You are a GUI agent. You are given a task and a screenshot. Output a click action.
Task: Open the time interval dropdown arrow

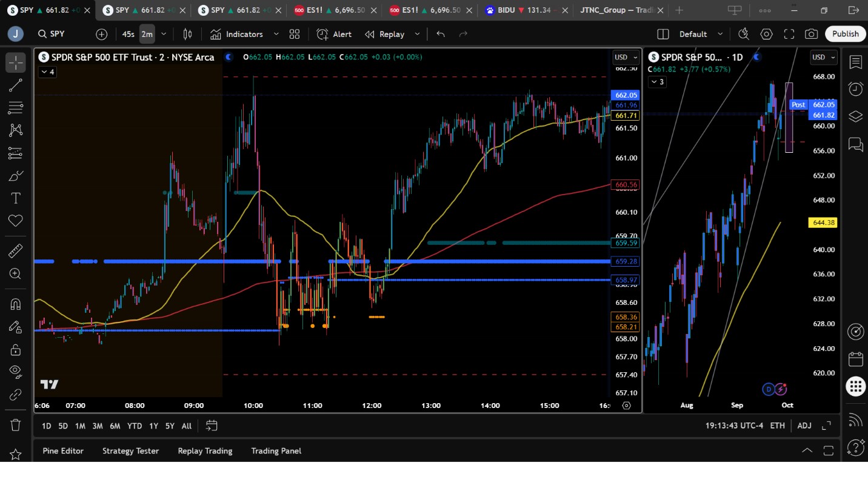[164, 34]
